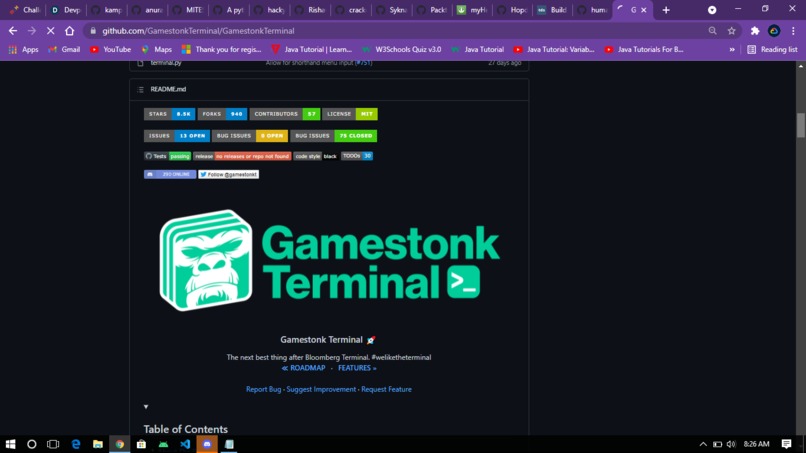The height and width of the screenshot is (453, 806).
Task: Open the Windows Start menu
Action: click(10, 444)
